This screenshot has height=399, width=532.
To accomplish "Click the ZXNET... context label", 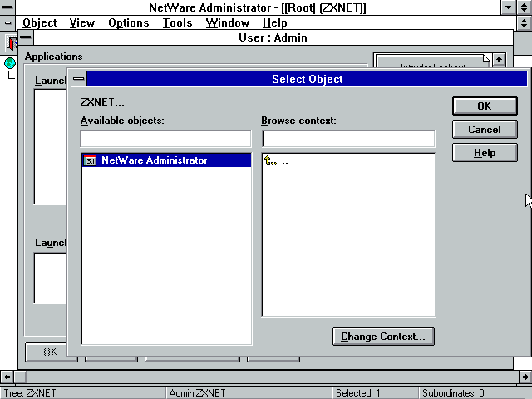I will point(102,101).
